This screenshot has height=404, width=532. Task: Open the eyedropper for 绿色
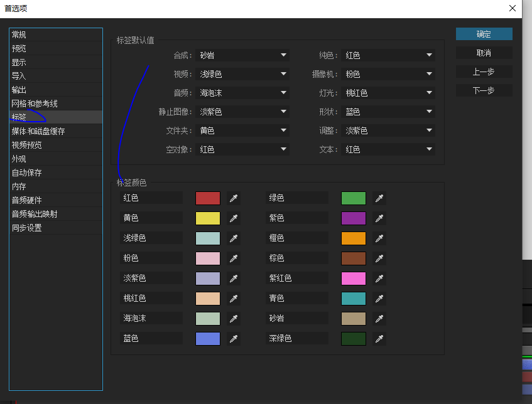click(x=379, y=198)
